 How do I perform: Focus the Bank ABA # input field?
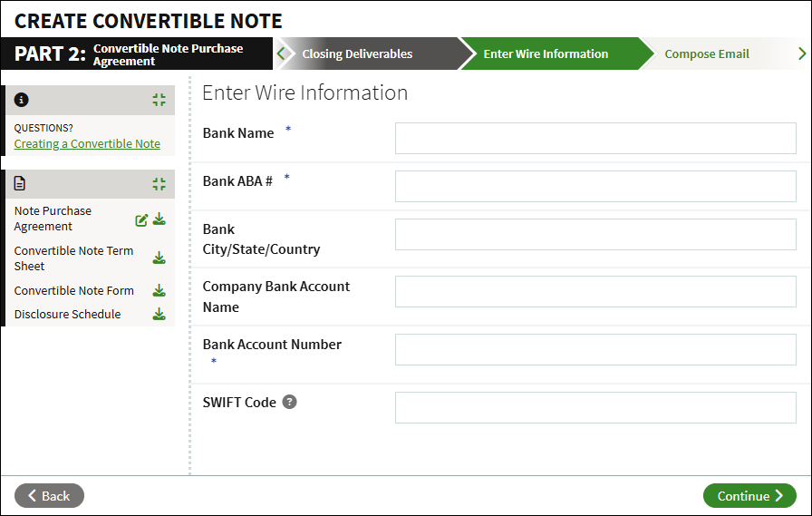(x=595, y=187)
